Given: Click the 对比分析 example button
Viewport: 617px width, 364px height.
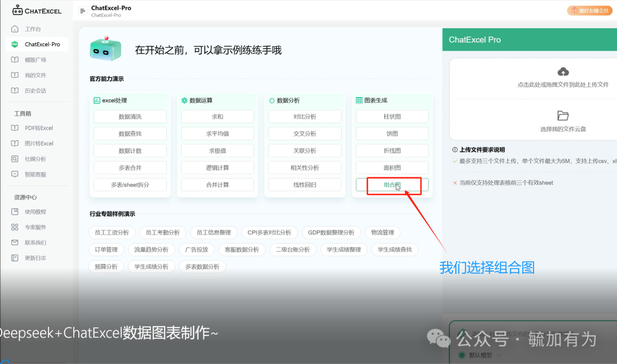Looking at the screenshot, I should pyautogui.click(x=305, y=116).
